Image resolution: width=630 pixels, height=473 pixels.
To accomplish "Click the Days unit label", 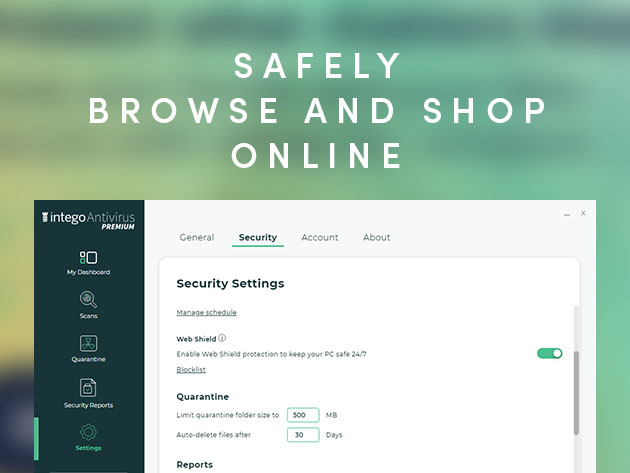I will [x=334, y=435].
